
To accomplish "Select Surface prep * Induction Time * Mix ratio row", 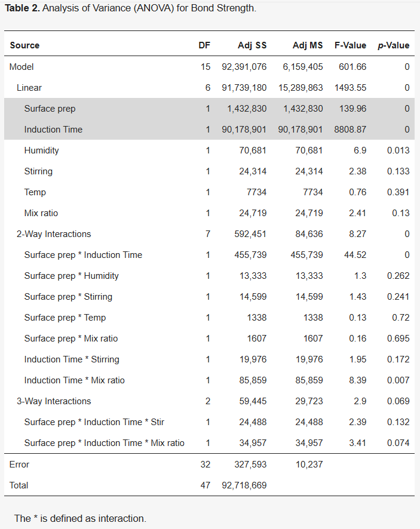I will tap(105, 443).
